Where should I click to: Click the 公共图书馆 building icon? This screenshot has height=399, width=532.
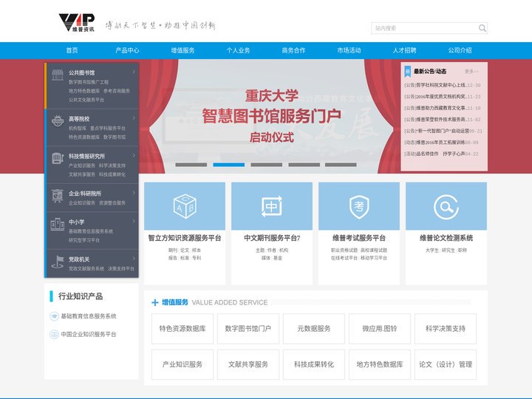58,75
